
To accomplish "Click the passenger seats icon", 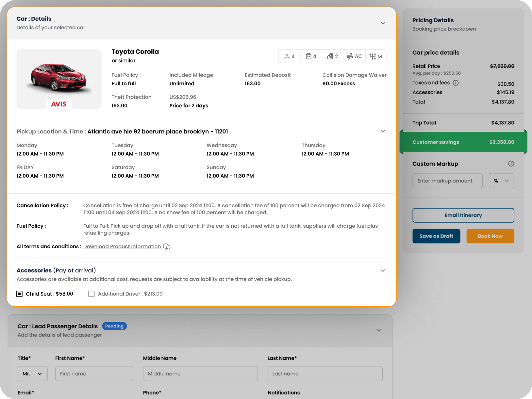I will coord(287,56).
